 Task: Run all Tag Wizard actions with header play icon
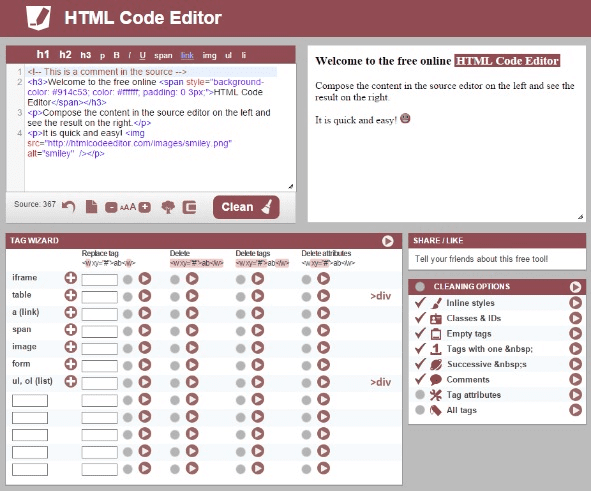(x=387, y=241)
